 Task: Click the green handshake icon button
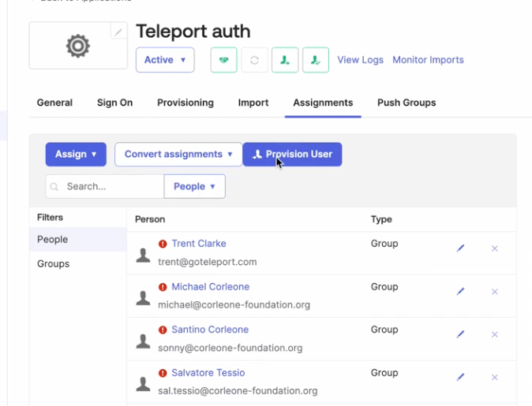click(223, 60)
